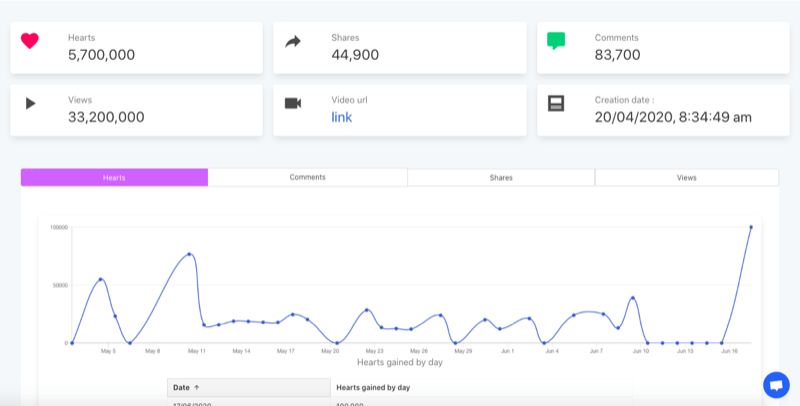Select the Hearts tab
Image resolution: width=800 pixels, height=406 pixels.
[x=114, y=177]
